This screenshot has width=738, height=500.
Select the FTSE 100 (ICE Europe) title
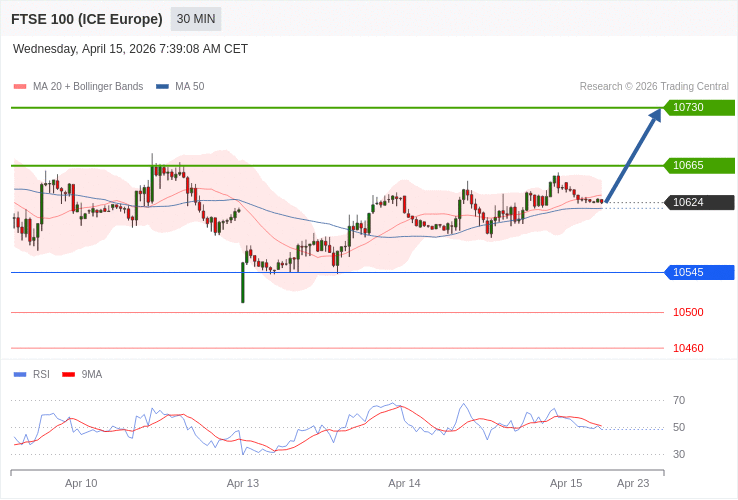coord(87,19)
